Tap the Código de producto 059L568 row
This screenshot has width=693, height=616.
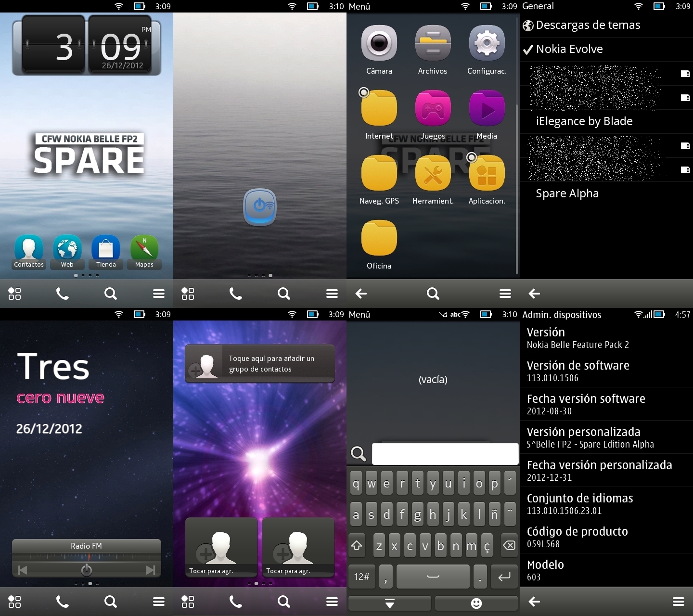point(606,537)
